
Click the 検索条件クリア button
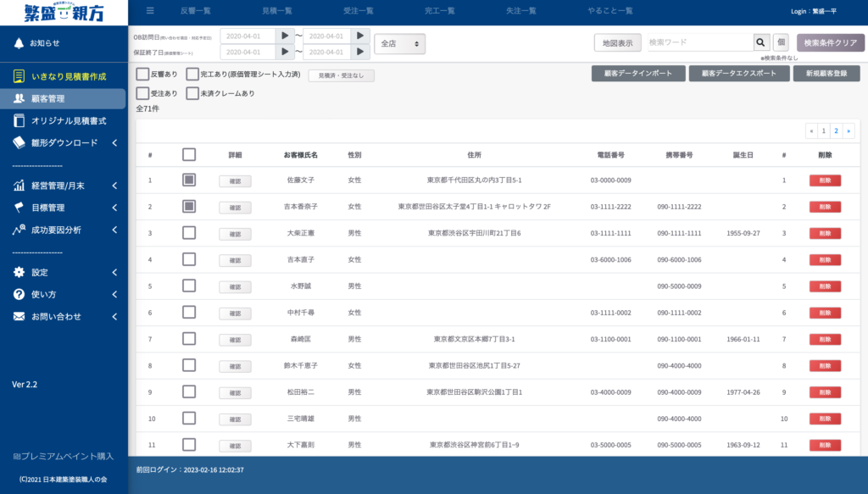click(831, 42)
